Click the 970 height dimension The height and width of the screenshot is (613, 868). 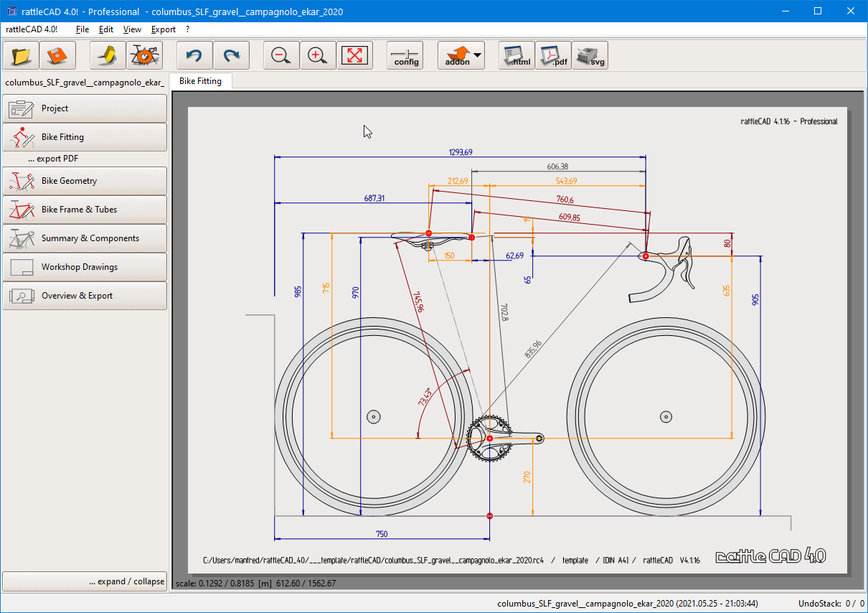355,291
